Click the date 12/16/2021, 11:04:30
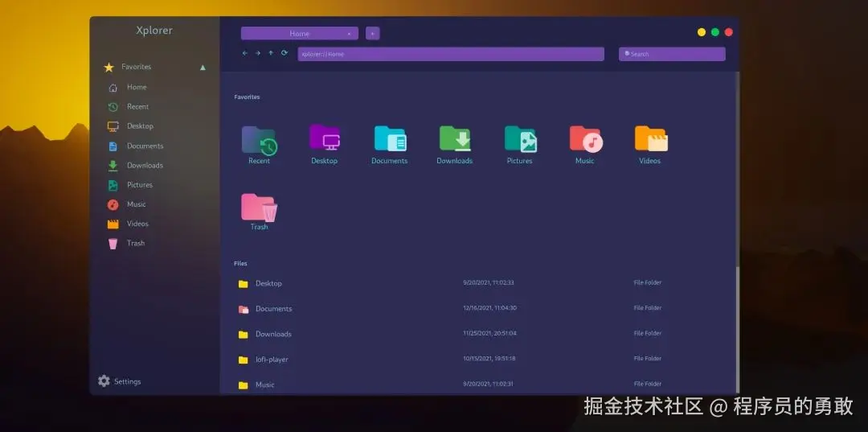The image size is (868, 432). point(490,308)
